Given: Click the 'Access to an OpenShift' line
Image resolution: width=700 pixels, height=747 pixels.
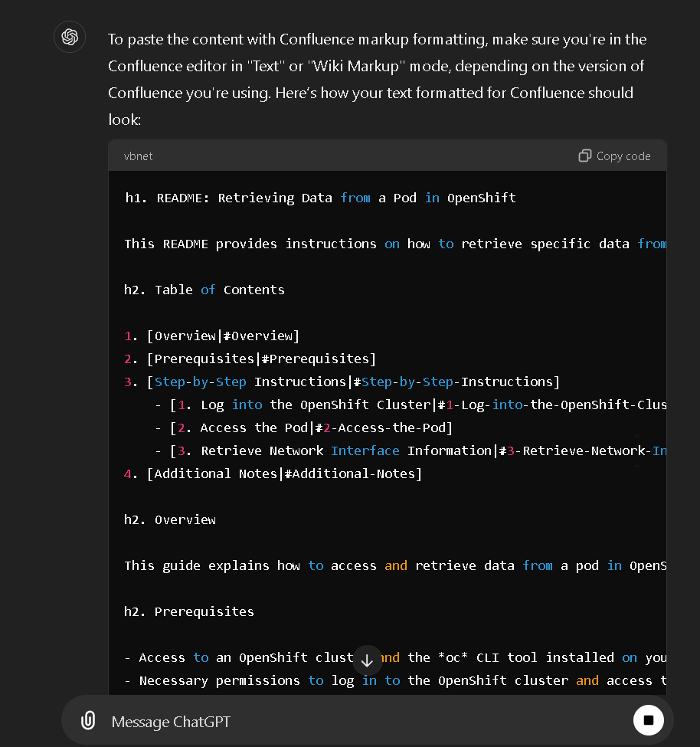Looking at the screenshot, I should tap(395, 657).
